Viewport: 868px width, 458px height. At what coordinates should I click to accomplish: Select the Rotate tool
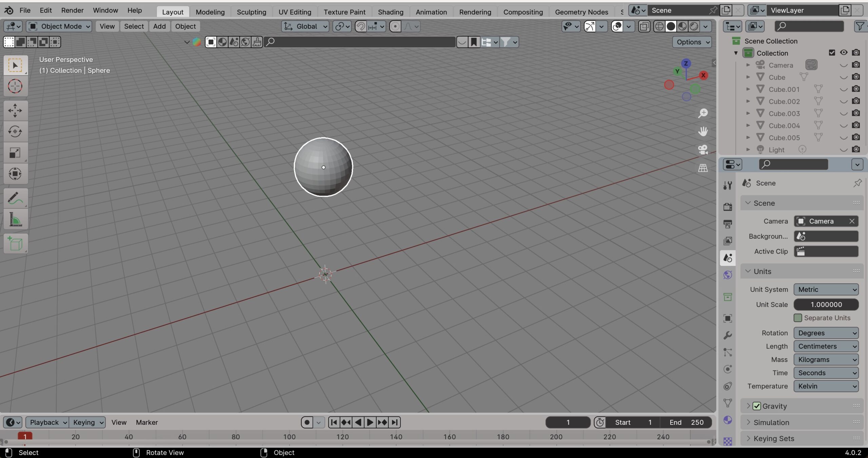pyautogui.click(x=15, y=132)
